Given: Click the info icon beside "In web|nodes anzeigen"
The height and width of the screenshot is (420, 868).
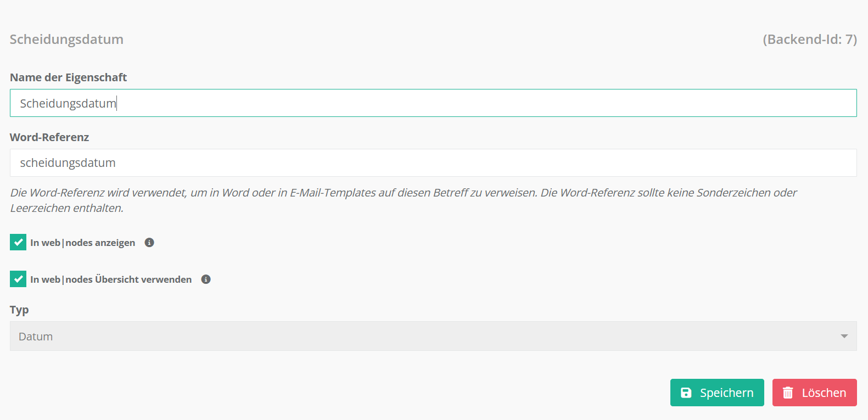Looking at the screenshot, I should pos(149,243).
